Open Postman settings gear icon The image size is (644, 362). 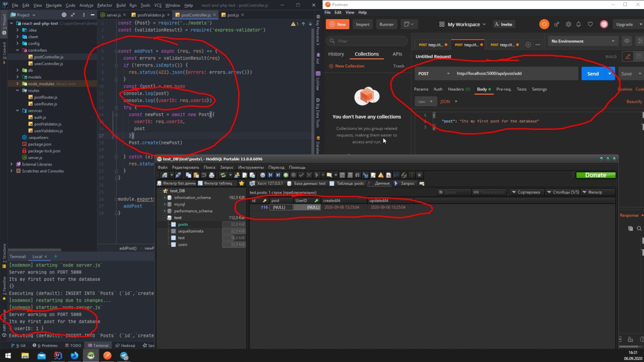pos(569,24)
